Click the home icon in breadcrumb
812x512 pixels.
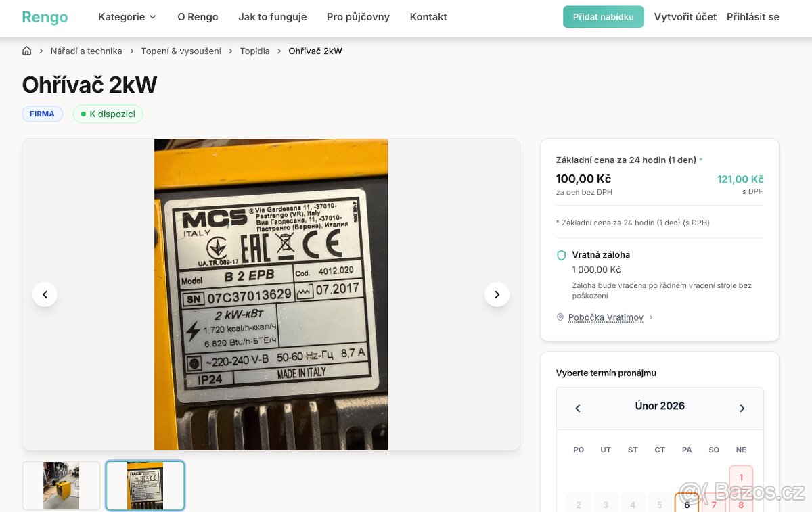click(27, 51)
